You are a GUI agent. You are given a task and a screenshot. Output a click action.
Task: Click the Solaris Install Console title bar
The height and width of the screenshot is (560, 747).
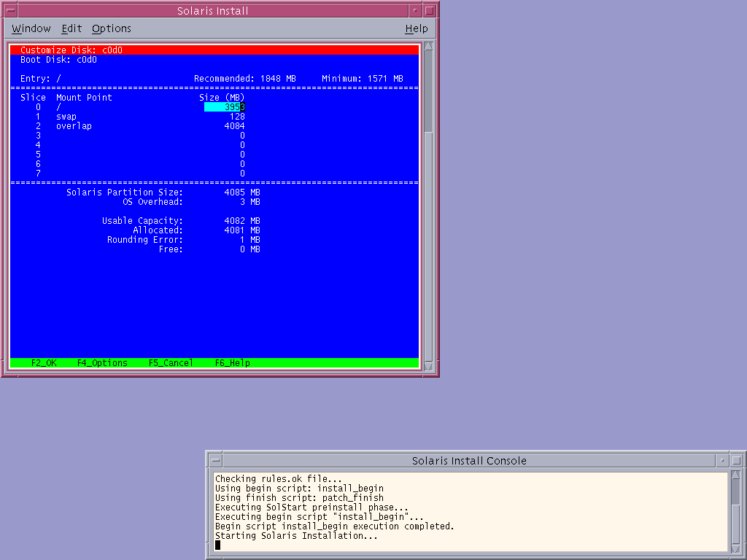click(x=469, y=461)
